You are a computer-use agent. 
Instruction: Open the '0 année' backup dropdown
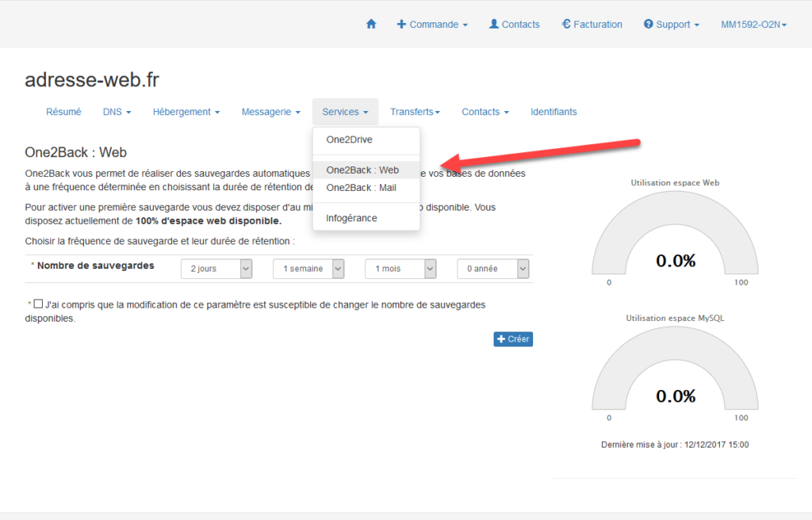(493, 269)
